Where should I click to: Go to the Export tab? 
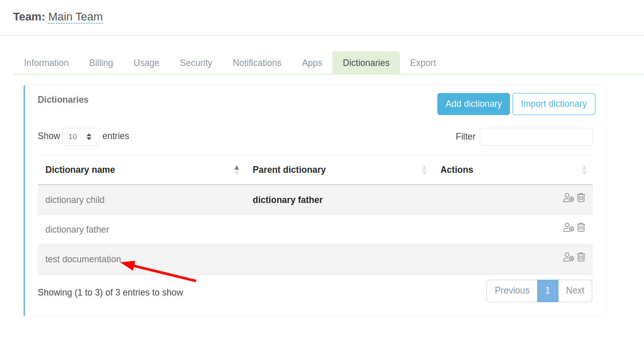[x=423, y=63]
